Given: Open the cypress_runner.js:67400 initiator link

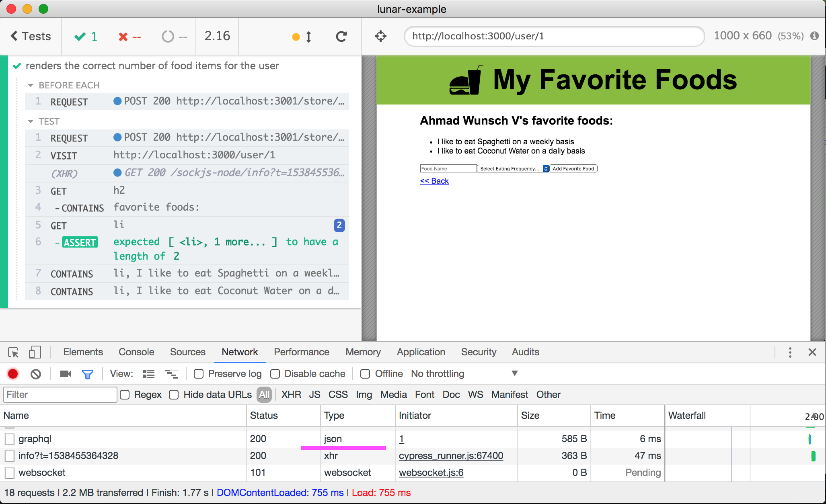Looking at the screenshot, I should click(451, 456).
